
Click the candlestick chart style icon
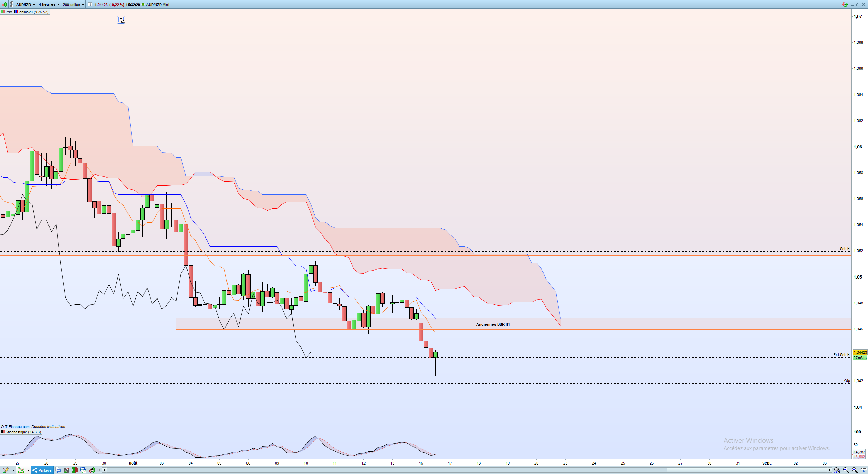4,5
